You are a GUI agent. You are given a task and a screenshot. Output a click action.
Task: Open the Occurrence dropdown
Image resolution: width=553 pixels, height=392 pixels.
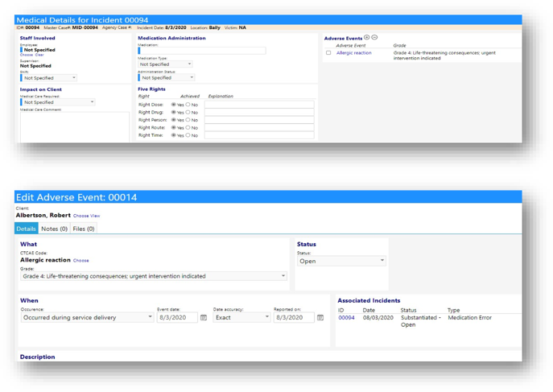point(87,318)
